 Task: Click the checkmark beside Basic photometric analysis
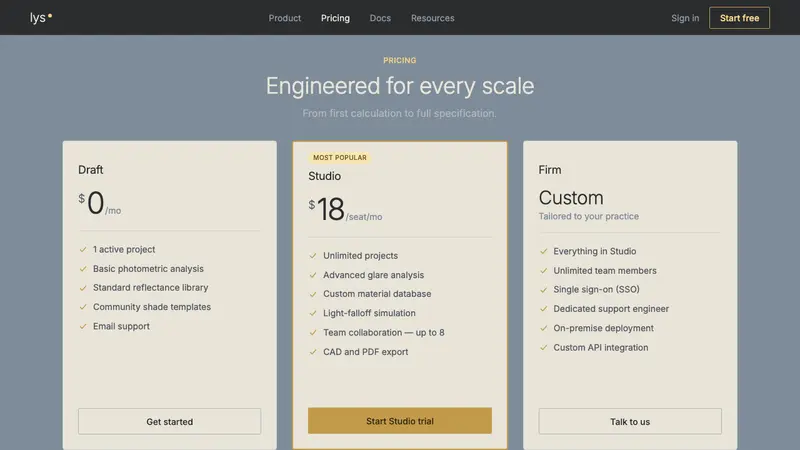(x=83, y=269)
